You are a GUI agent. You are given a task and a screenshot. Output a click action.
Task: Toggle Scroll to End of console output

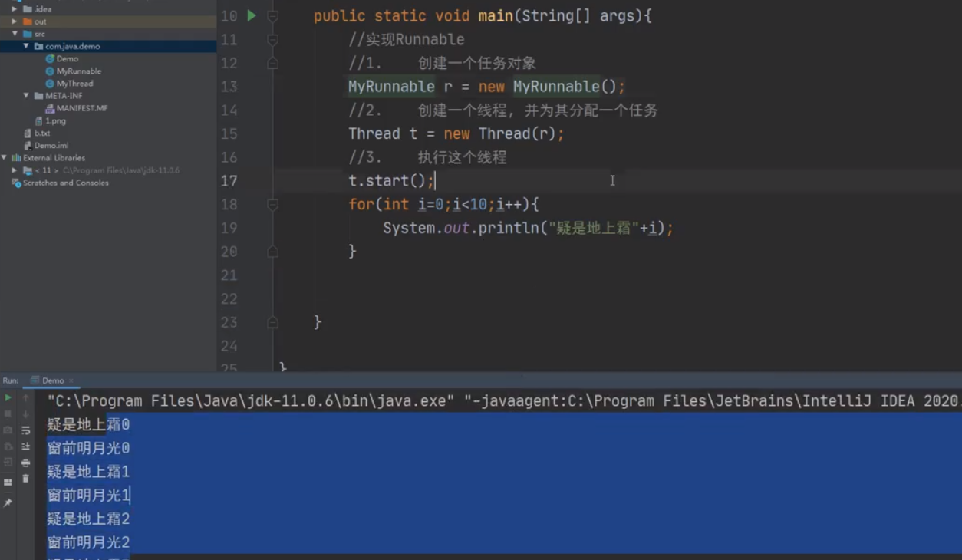click(25, 446)
